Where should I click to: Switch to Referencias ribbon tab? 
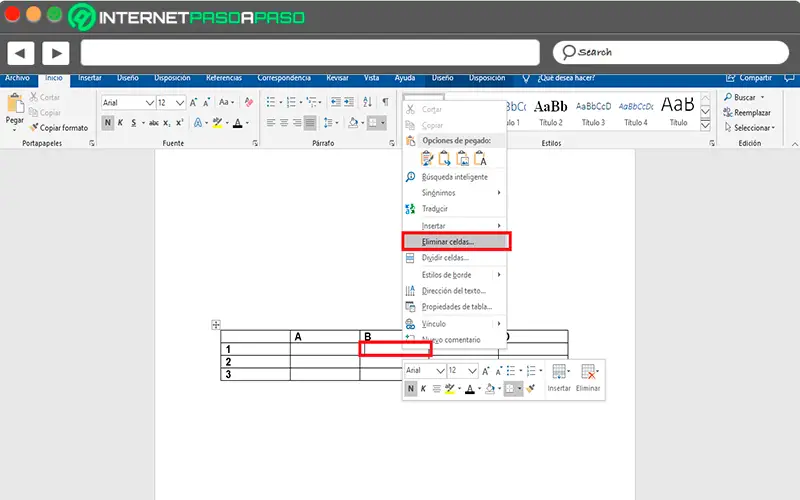click(224, 78)
